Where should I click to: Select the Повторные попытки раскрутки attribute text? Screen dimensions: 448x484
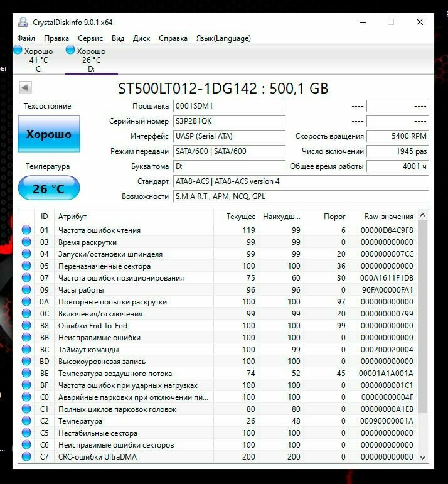click(112, 302)
